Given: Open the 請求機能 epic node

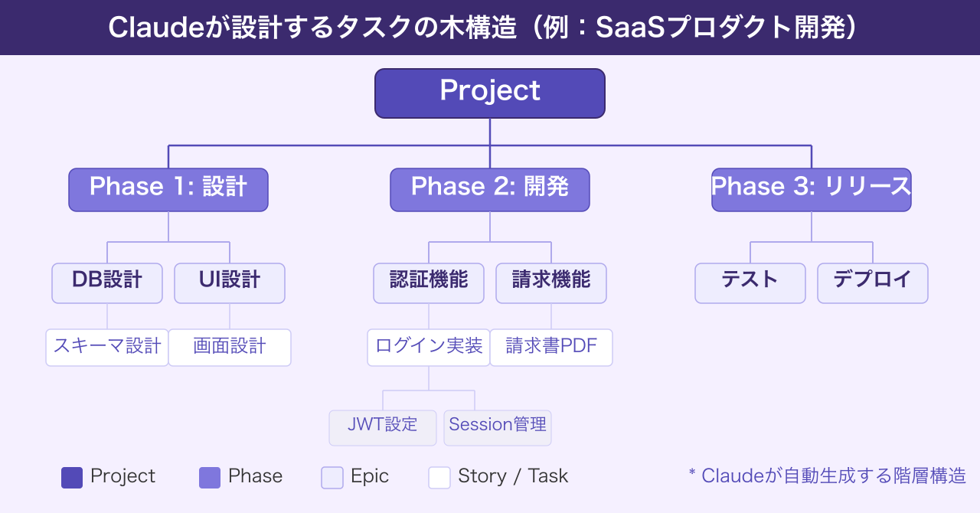Looking at the screenshot, I should point(551,283).
